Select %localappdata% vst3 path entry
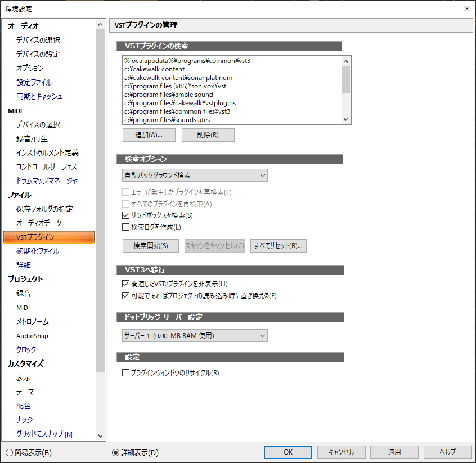 coord(187,61)
